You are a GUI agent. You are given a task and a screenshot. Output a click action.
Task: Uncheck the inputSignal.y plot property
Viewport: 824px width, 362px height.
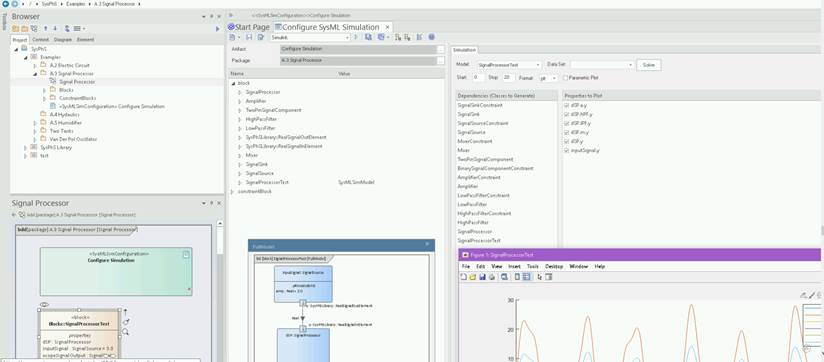[566, 150]
